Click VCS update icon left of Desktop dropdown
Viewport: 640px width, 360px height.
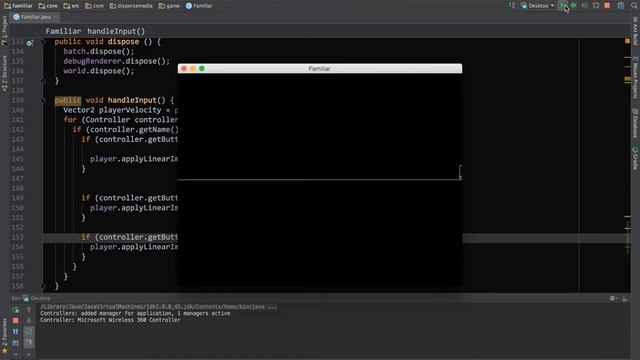(512, 6)
